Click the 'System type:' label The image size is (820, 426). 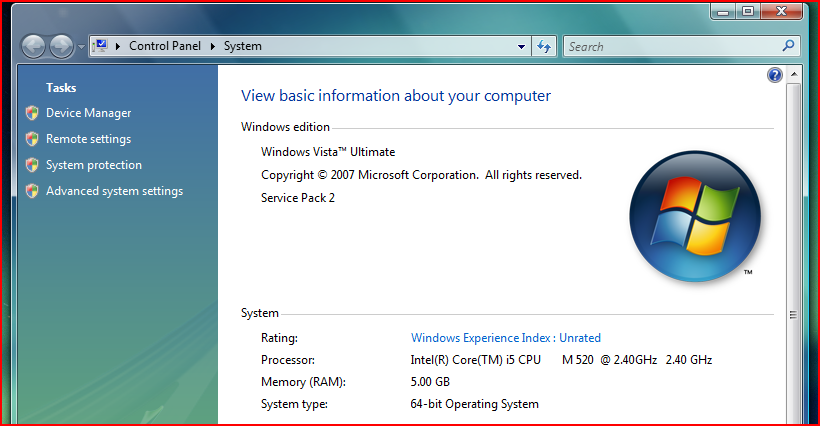[x=294, y=404]
